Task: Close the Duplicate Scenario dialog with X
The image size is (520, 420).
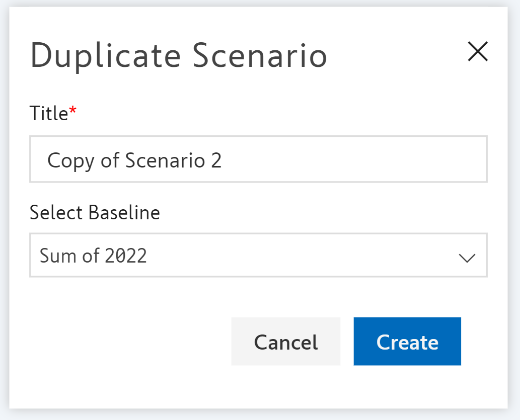Action: pos(477,52)
